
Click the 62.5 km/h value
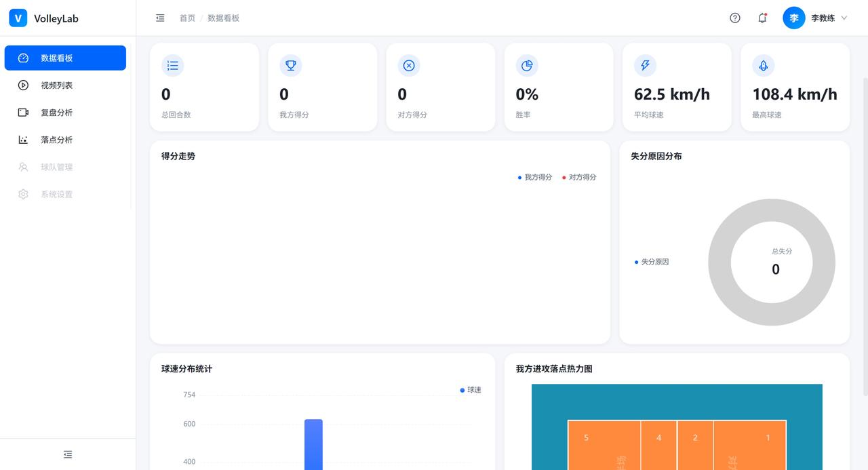pyautogui.click(x=672, y=94)
